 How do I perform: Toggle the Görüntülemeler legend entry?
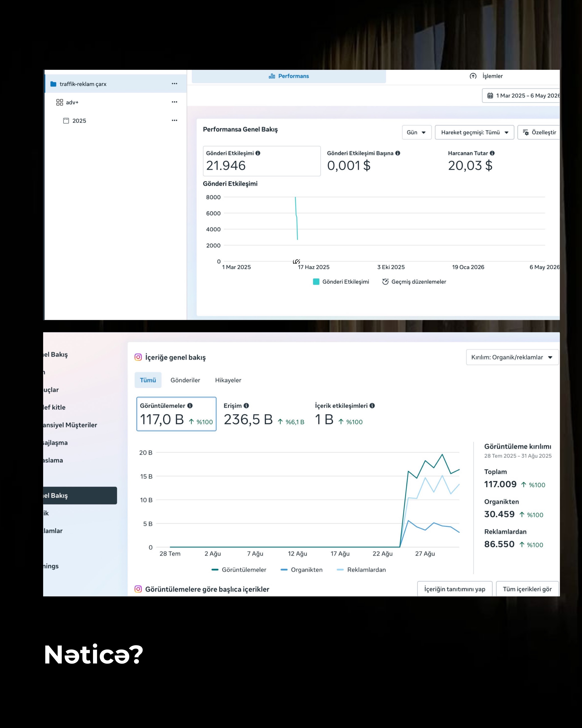(239, 570)
